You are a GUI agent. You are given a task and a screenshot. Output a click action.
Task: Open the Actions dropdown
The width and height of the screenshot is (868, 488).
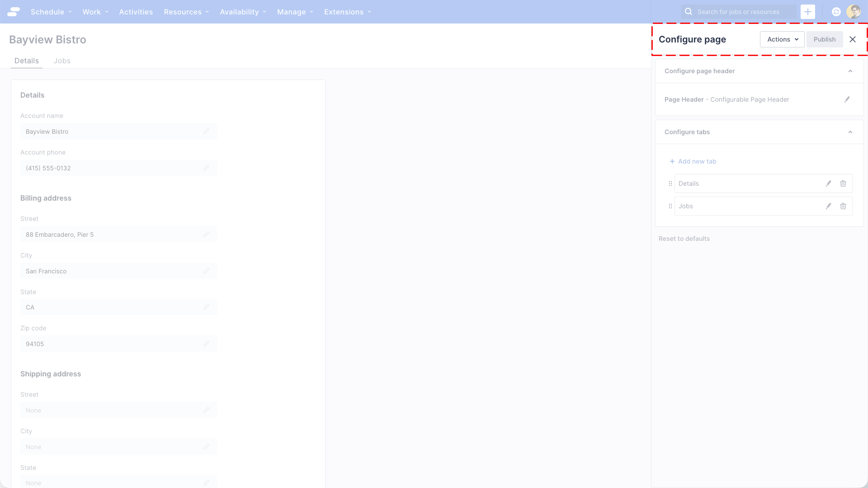coord(782,39)
